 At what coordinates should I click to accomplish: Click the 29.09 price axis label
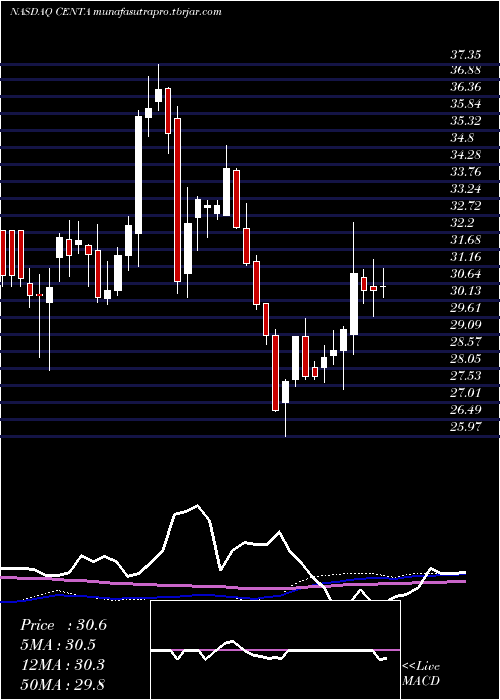coord(466,325)
